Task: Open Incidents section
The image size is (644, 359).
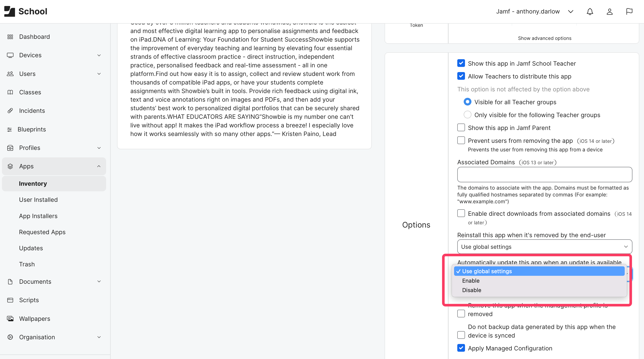Action: click(32, 111)
